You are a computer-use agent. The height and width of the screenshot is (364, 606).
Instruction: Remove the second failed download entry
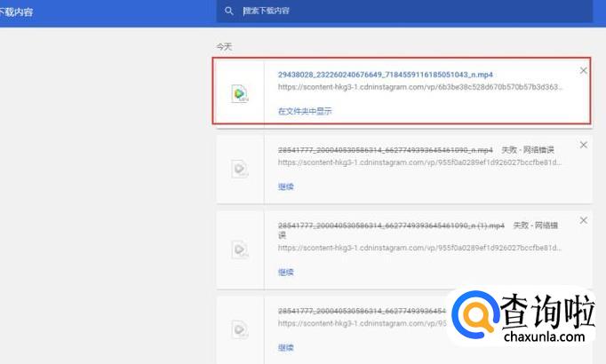[x=583, y=145]
